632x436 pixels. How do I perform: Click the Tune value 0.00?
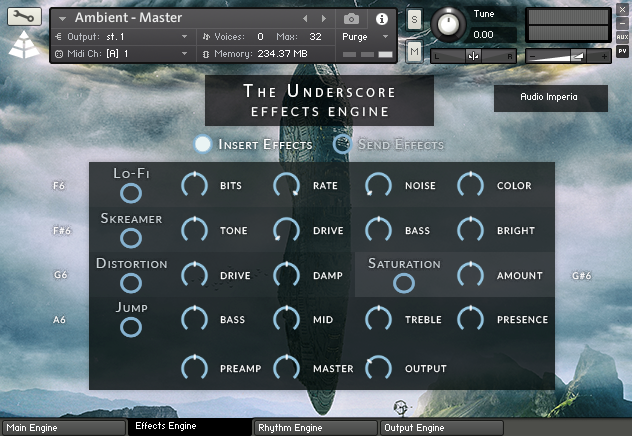point(484,35)
